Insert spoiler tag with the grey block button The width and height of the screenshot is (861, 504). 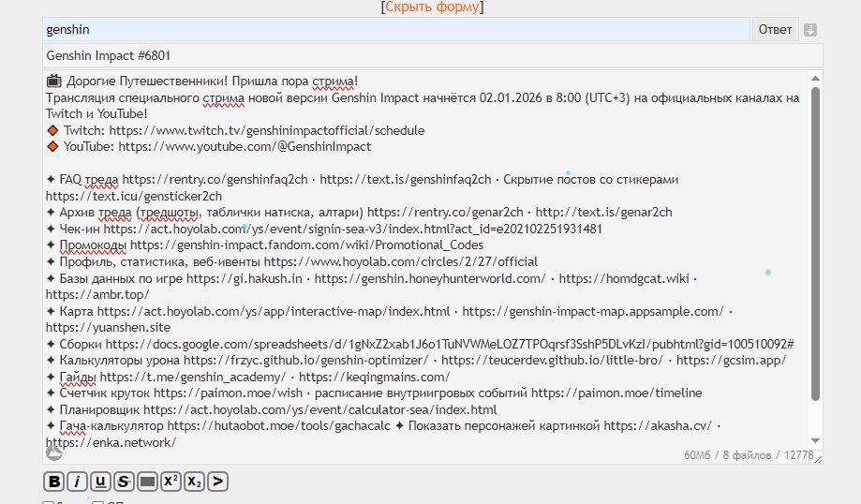point(147,482)
